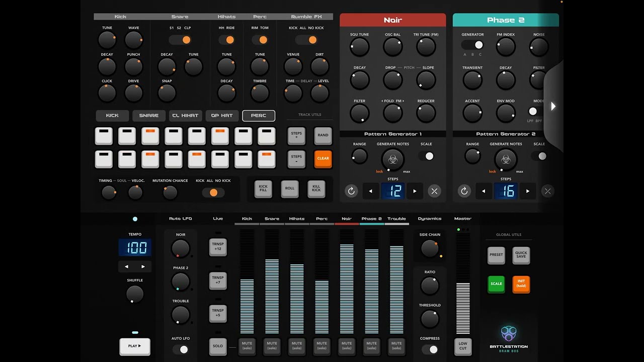Click Hihats channel volume fader
Screen dimensions: 644x362
pos(297,282)
